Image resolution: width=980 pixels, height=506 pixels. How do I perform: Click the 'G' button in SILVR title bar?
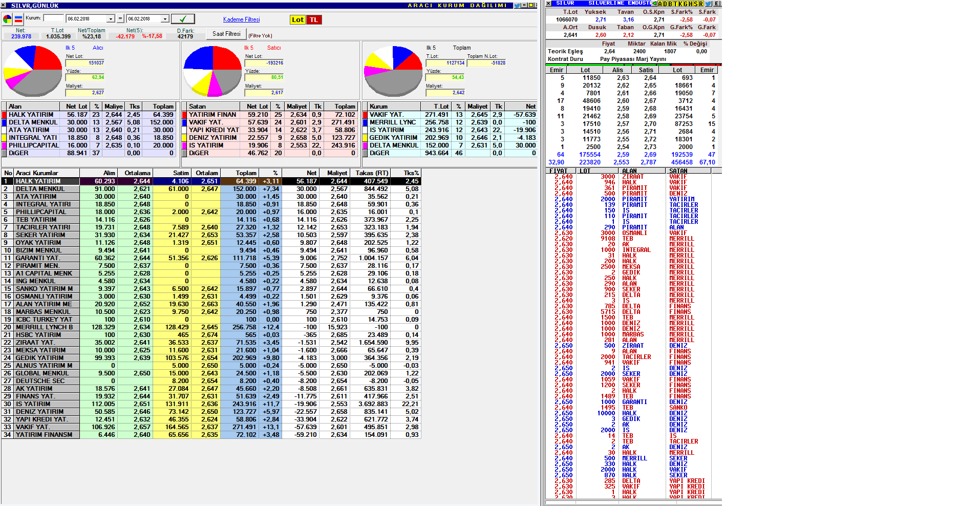686,4
